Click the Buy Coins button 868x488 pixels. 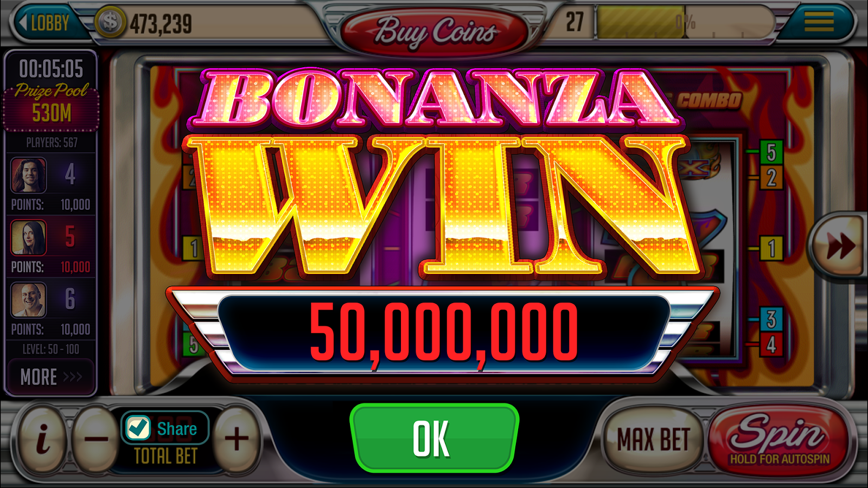coord(435,31)
